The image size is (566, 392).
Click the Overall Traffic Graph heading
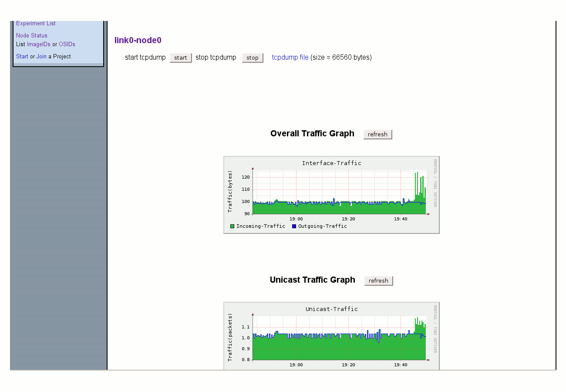coord(312,134)
